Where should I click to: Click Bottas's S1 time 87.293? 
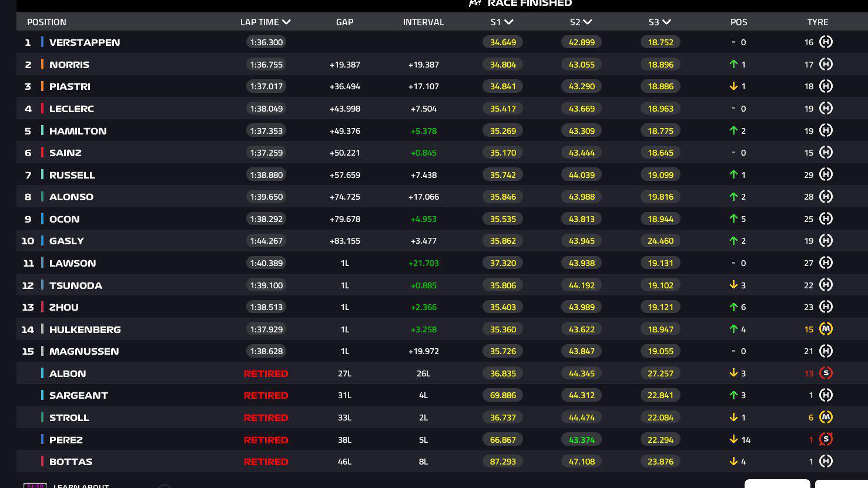(x=503, y=462)
